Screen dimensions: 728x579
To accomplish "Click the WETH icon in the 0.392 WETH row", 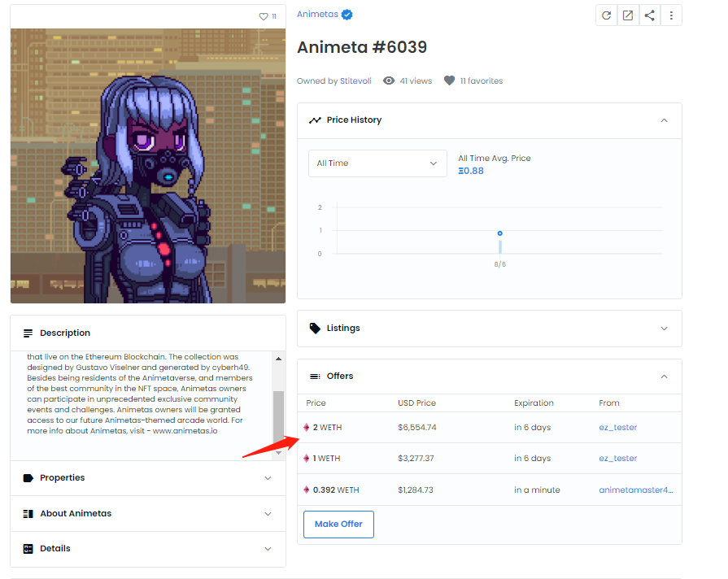I will tap(307, 490).
